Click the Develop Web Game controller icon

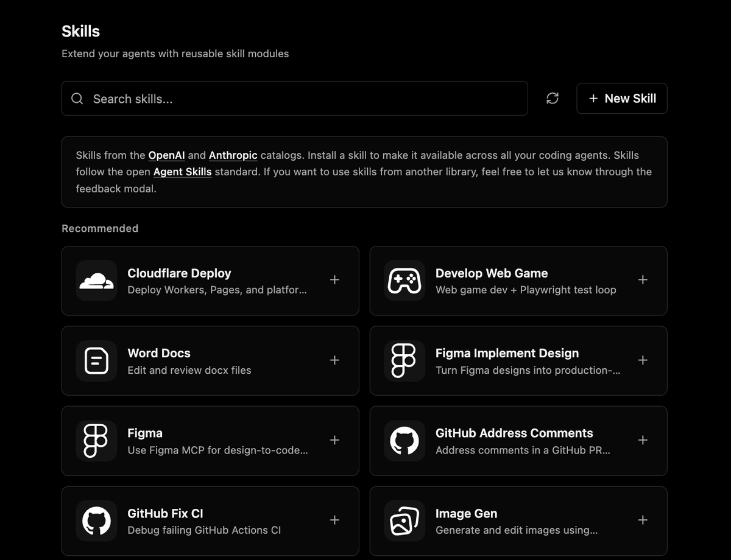pos(404,281)
